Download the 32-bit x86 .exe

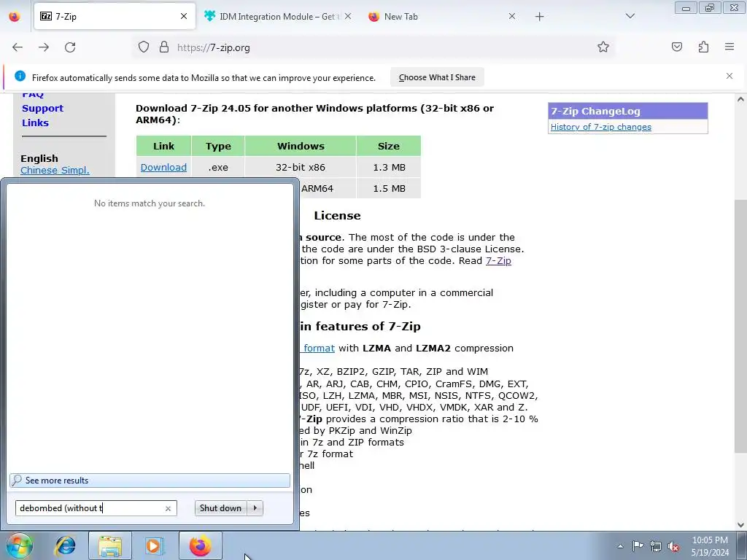pos(163,167)
